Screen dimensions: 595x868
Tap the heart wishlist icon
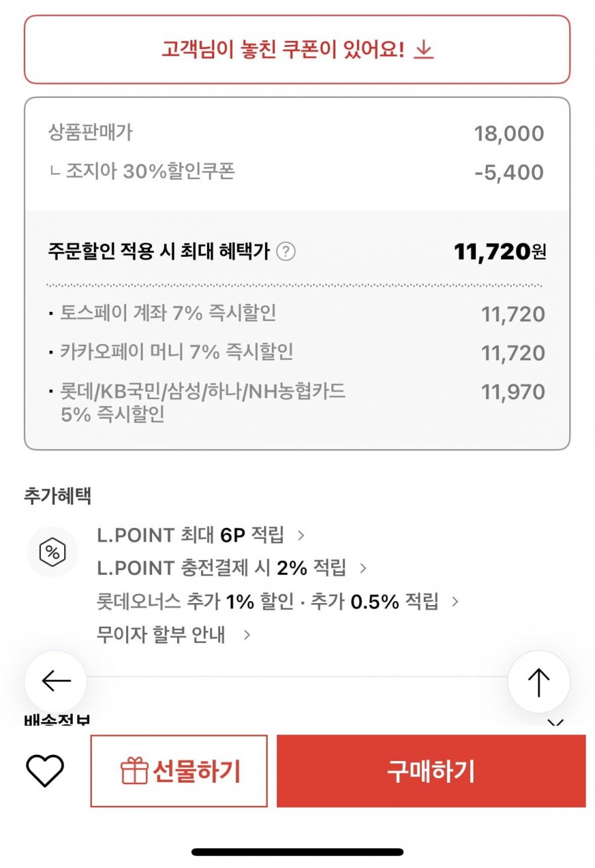tap(45, 771)
